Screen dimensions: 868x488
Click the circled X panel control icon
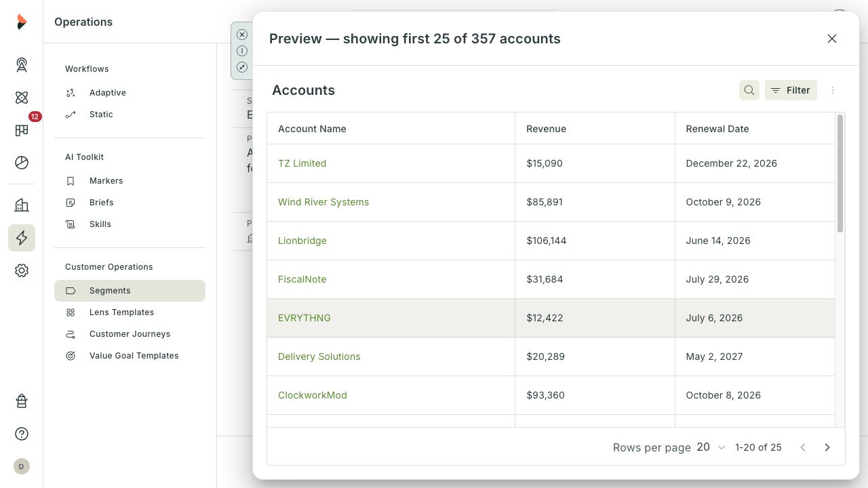(242, 35)
